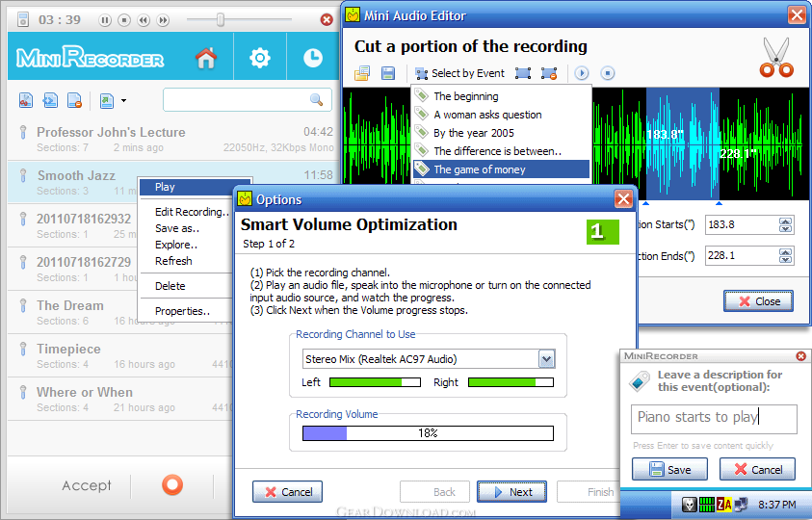Click the fast-forward button in MiniRecorder player
The width and height of the screenshot is (812, 520).
pos(163,20)
